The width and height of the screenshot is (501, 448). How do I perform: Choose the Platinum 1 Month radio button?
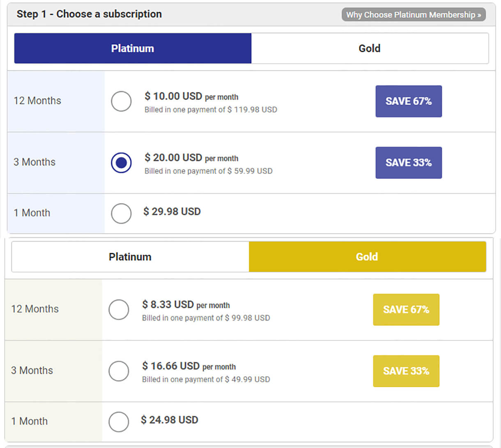pos(121,213)
